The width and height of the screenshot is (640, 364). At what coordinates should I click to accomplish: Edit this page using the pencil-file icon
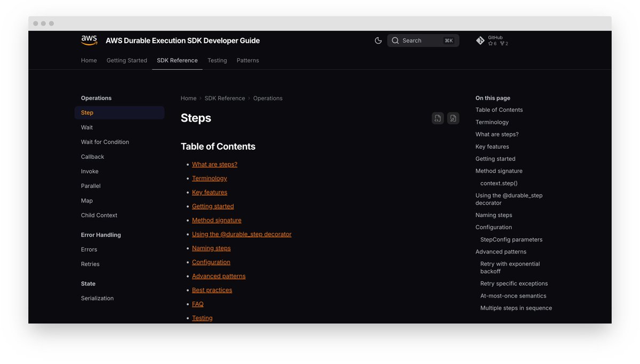[453, 118]
